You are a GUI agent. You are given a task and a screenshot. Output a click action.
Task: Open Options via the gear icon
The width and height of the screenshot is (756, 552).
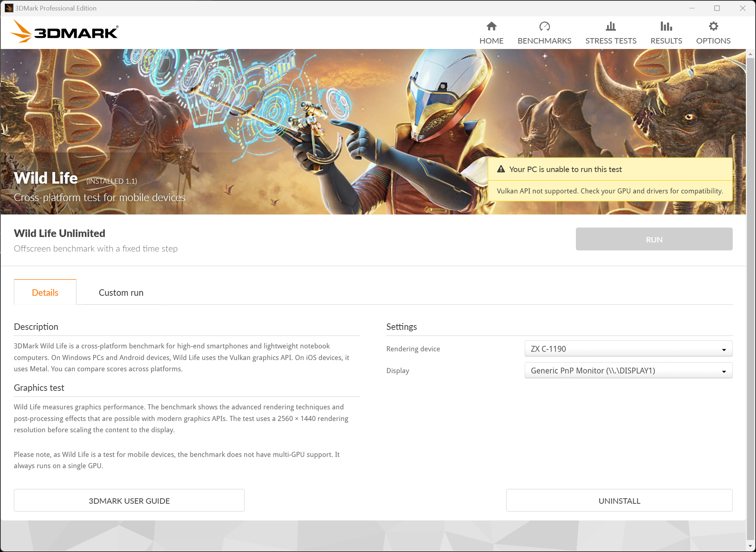click(713, 26)
